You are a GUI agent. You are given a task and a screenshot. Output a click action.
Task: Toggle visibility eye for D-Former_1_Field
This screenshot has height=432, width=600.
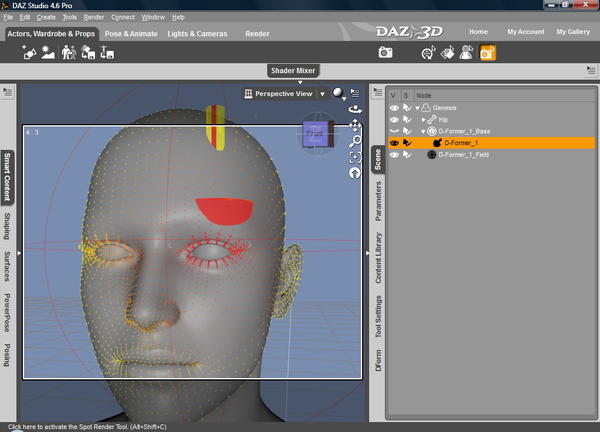click(x=394, y=155)
